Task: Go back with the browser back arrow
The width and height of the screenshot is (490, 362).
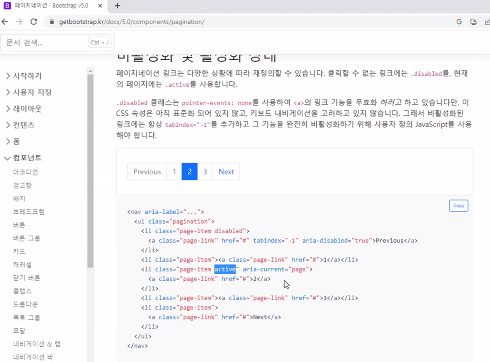Action: (x=5, y=22)
